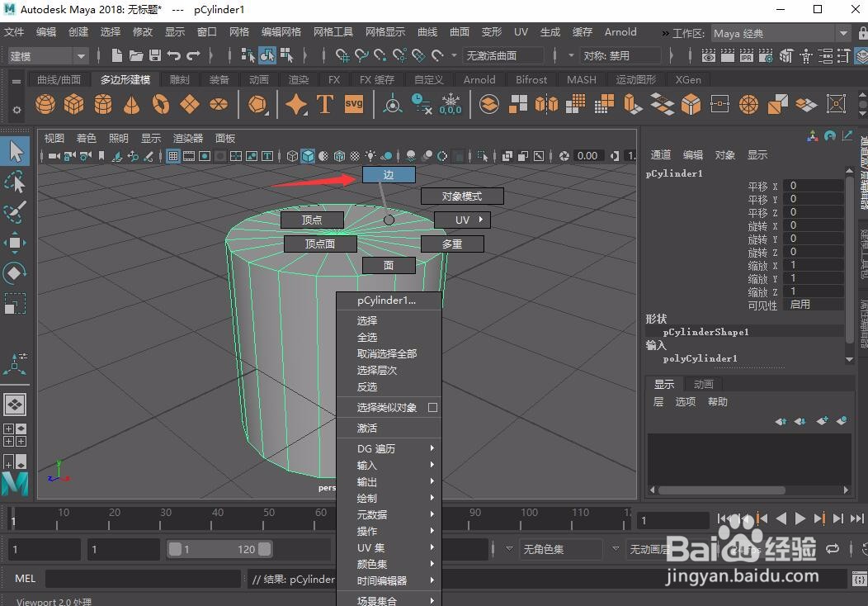Open the 编辑网格 menu

click(x=281, y=32)
